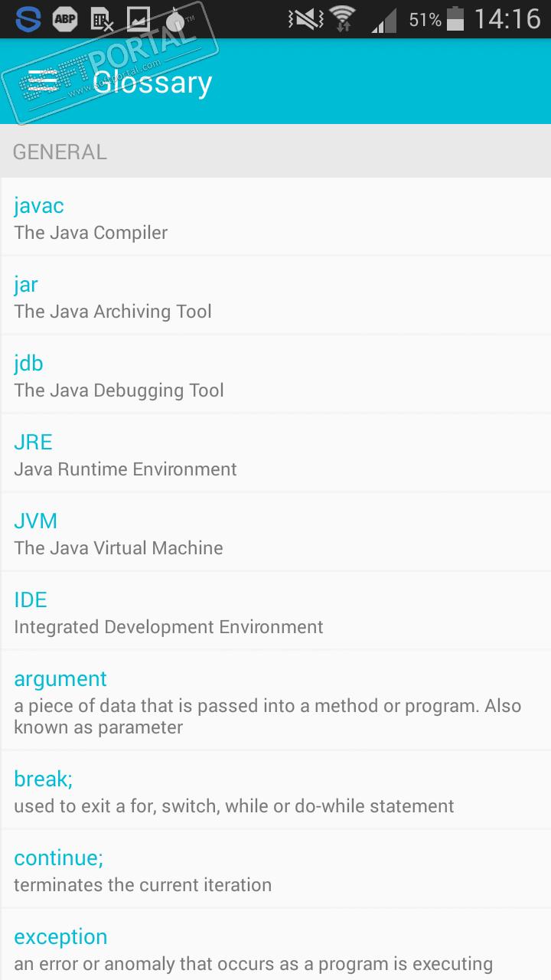Tap the muted sound status icon
Screen dimensions: 551x980
pos(305,18)
